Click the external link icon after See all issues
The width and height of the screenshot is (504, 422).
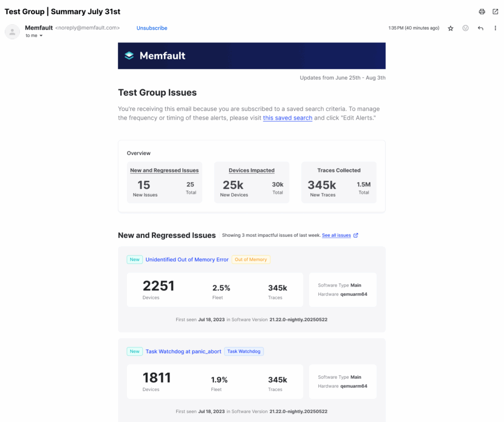356,235
